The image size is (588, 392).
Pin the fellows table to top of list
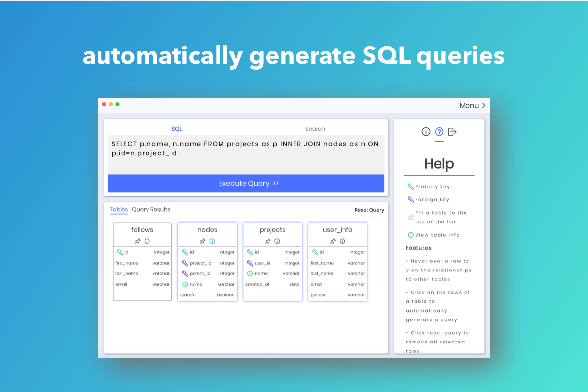coord(137,241)
